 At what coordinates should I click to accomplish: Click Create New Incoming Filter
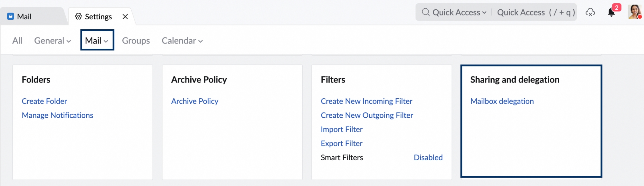(366, 101)
